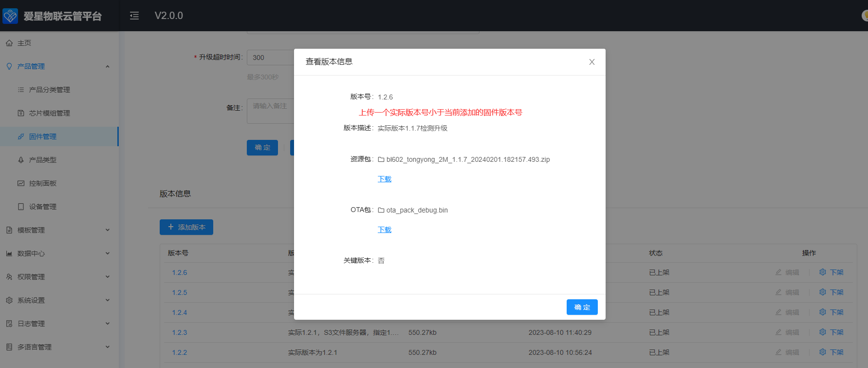868x368 pixels.
Task: Click folder icon beside ota_pack_debug.bin
Action: [381, 210]
